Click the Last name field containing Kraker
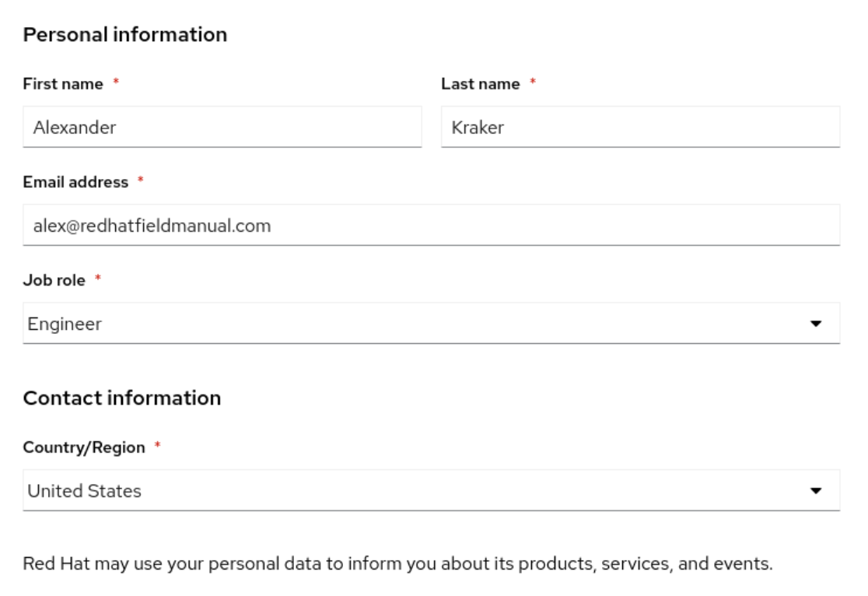This screenshot has width=868, height=596. tap(640, 127)
